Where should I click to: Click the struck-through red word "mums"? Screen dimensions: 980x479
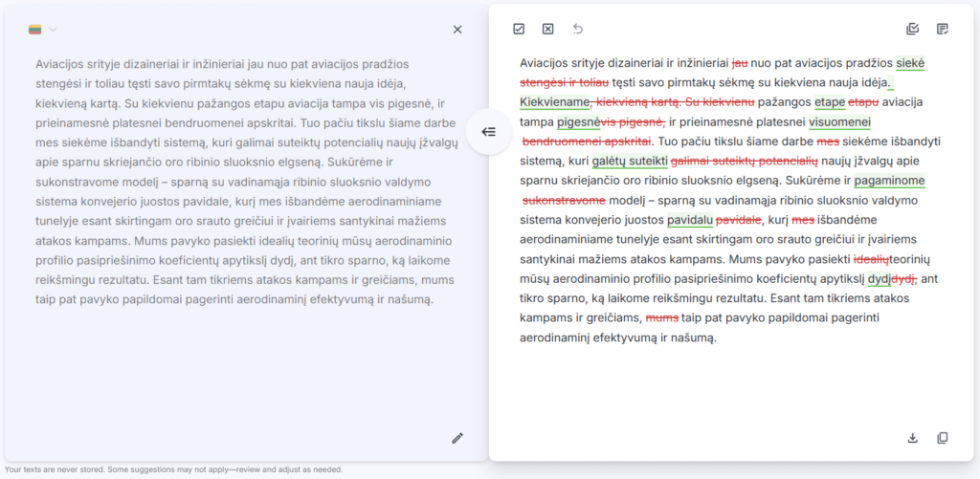[662, 317]
